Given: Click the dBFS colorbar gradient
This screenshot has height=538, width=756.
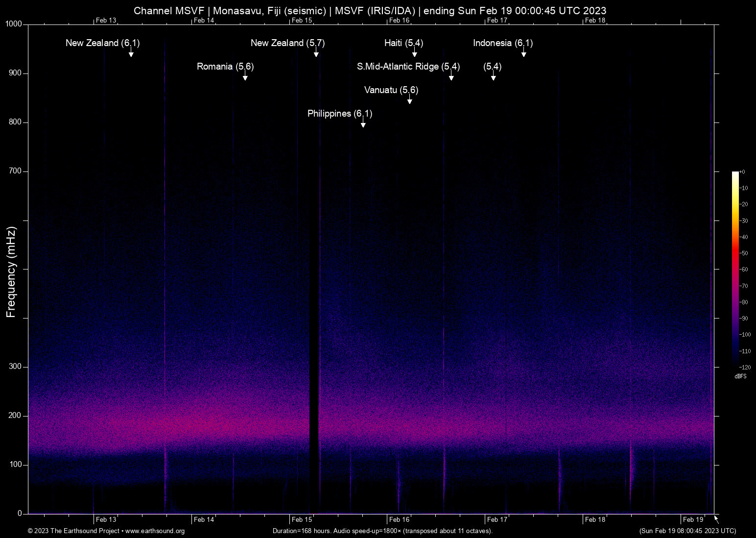Looking at the screenshot, I should [x=734, y=269].
